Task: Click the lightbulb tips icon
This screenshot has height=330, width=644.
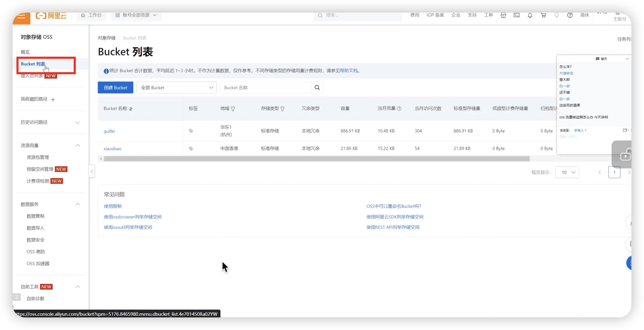Action: pos(557,15)
